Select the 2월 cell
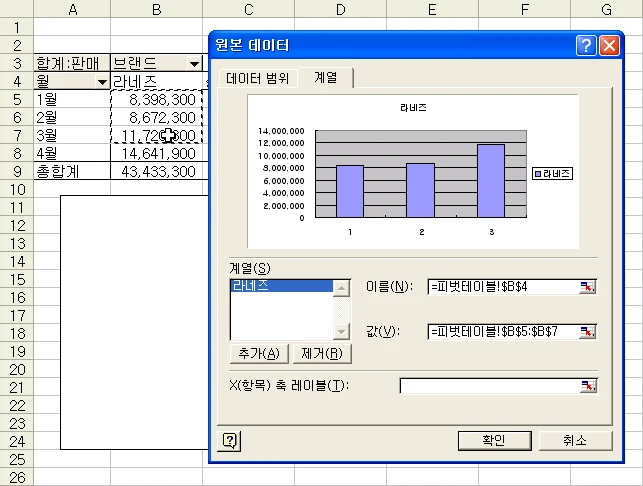 coord(72,117)
